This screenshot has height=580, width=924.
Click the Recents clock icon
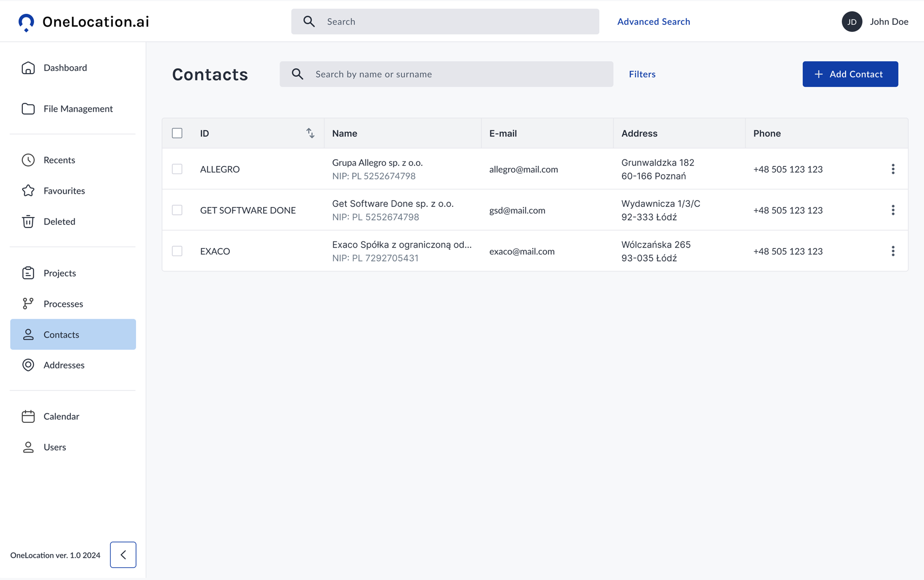tap(28, 160)
